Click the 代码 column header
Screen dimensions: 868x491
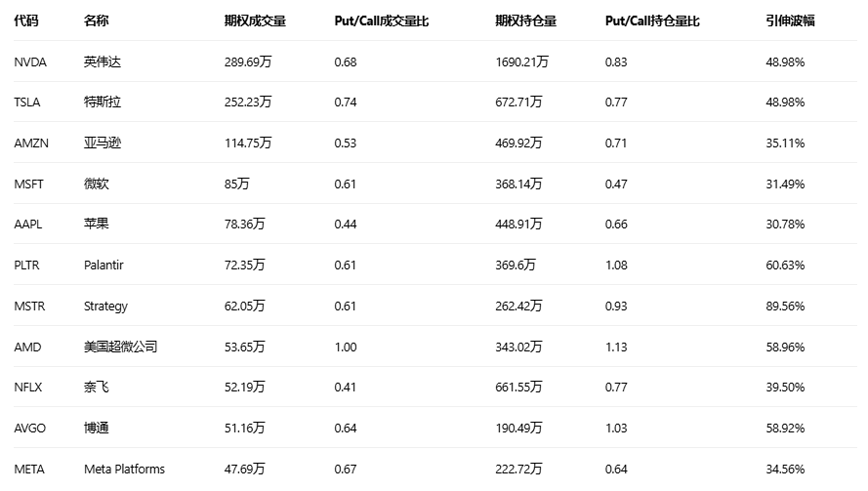click(26, 20)
